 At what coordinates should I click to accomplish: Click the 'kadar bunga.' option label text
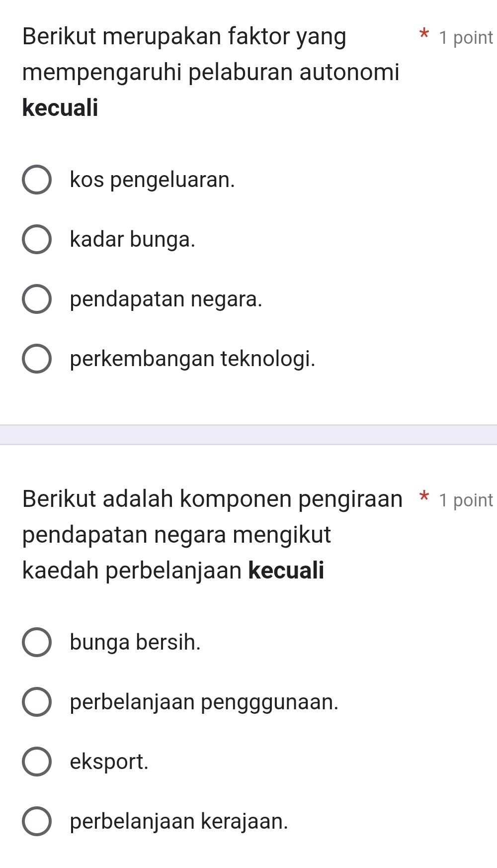click(133, 240)
